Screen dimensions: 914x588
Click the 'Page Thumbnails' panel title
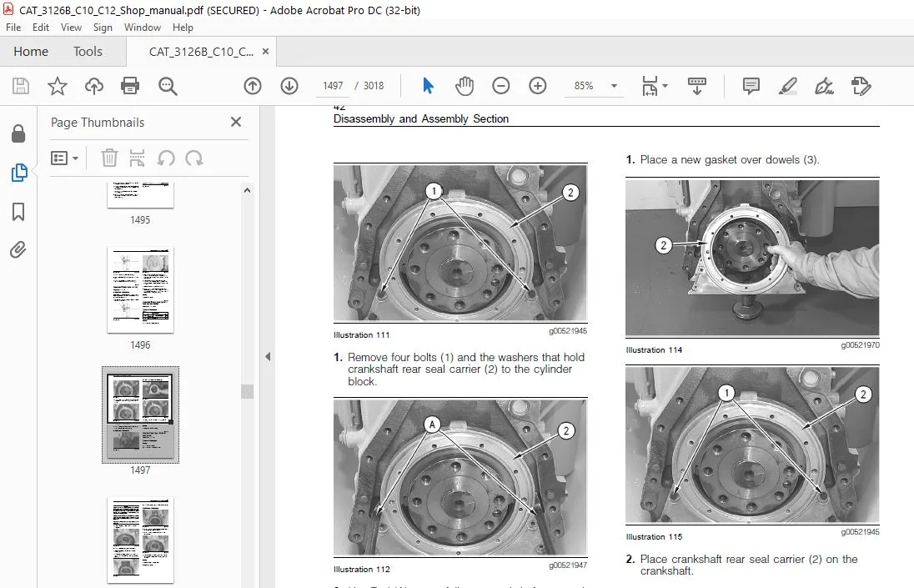[98, 123]
